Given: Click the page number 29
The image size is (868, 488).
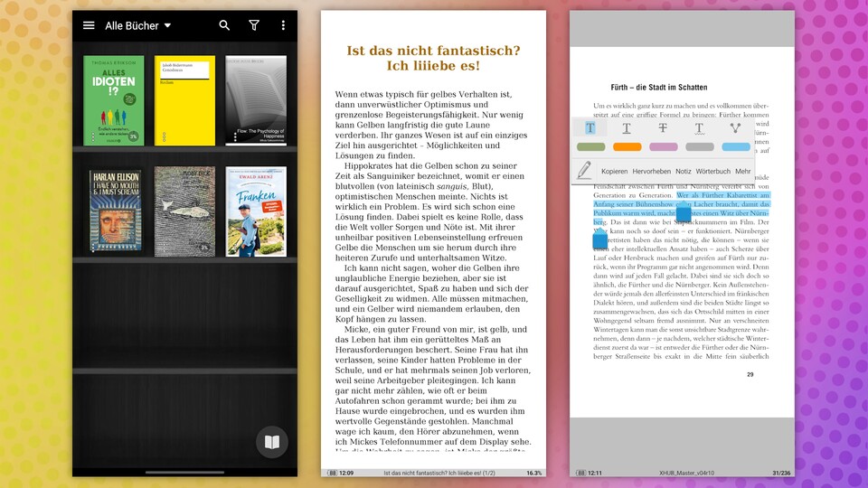Looking at the screenshot, I should click(x=750, y=374).
